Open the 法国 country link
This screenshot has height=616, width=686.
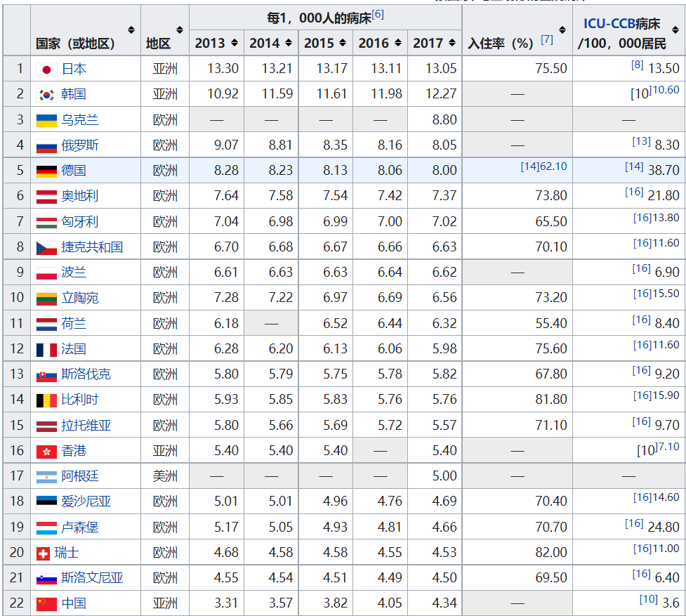point(74,348)
